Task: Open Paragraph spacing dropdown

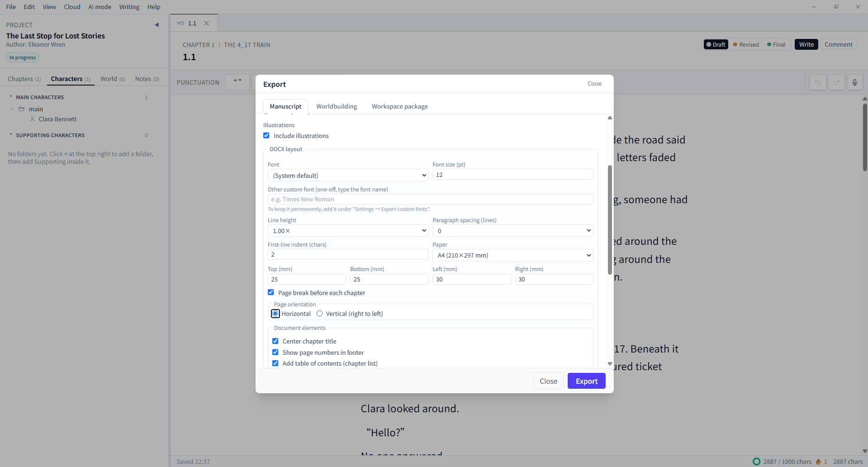Action: tap(512, 231)
